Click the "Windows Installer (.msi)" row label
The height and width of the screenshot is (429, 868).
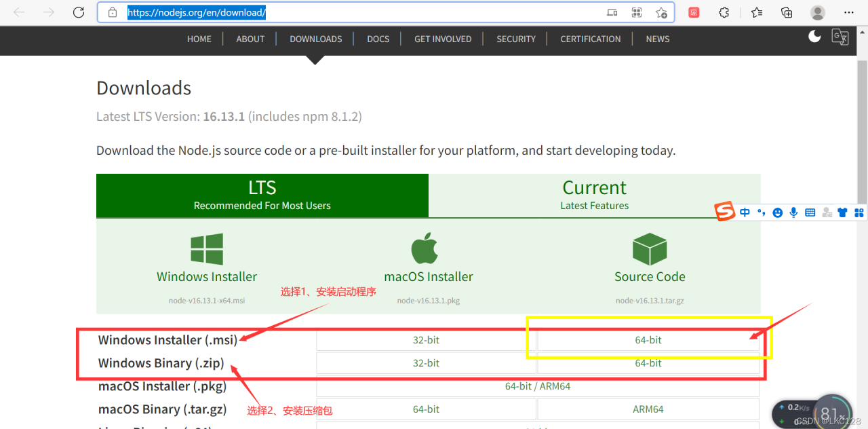tap(167, 340)
